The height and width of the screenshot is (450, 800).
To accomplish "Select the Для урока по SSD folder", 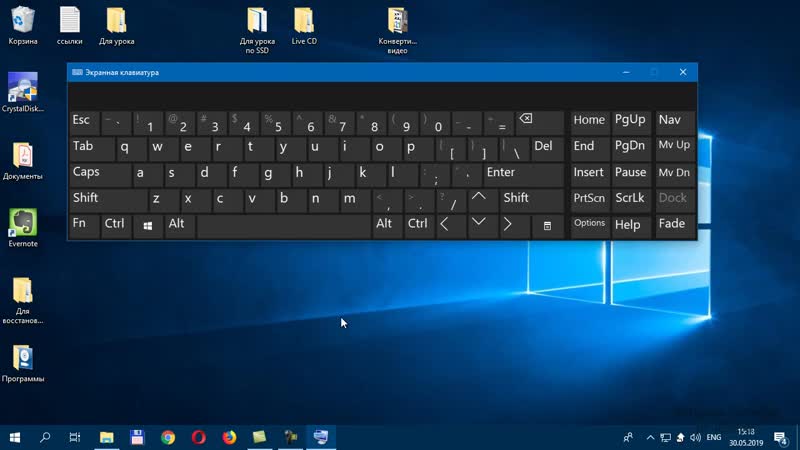I will [257, 31].
